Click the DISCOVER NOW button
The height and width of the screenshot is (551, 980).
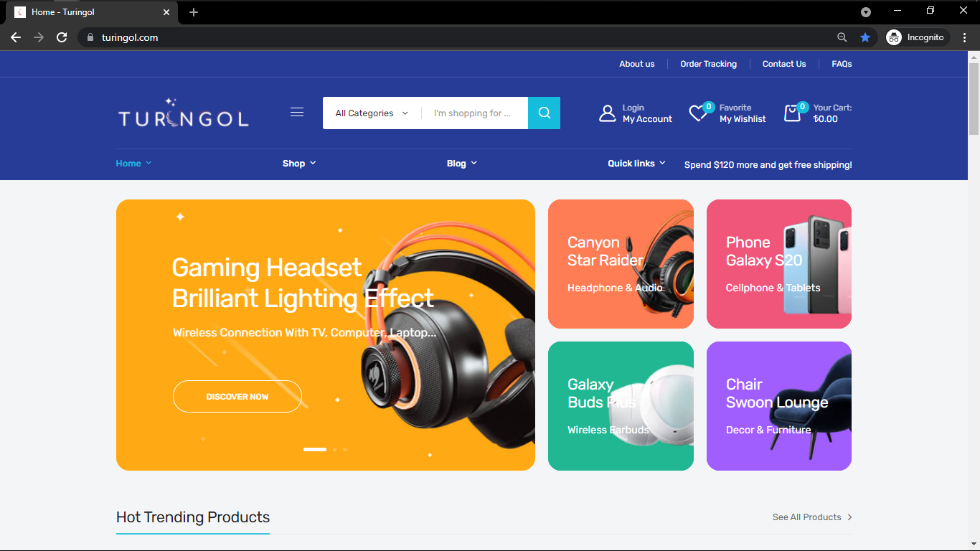pos(237,397)
